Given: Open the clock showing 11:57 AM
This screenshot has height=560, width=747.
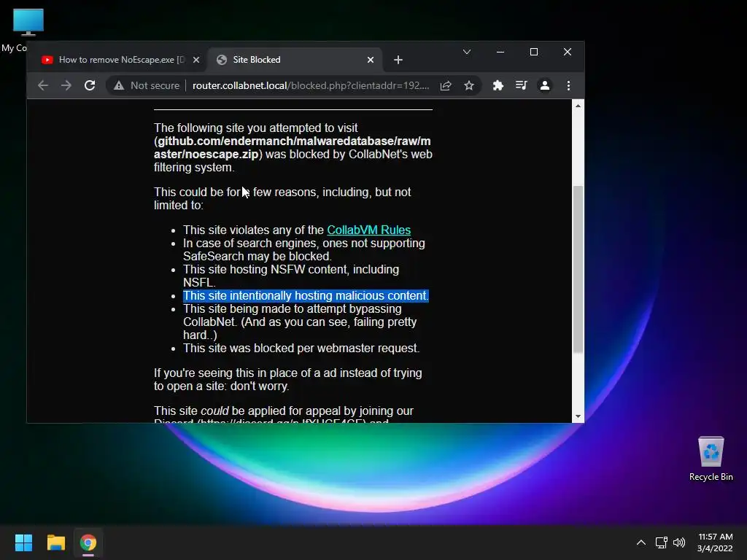Looking at the screenshot, I should 715,542.
